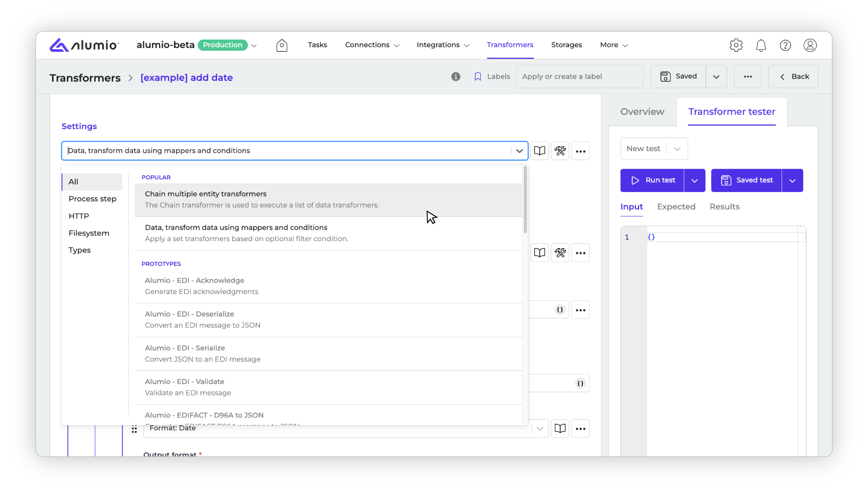Click the upper curly braces placeholder icon

coord(560,310)
